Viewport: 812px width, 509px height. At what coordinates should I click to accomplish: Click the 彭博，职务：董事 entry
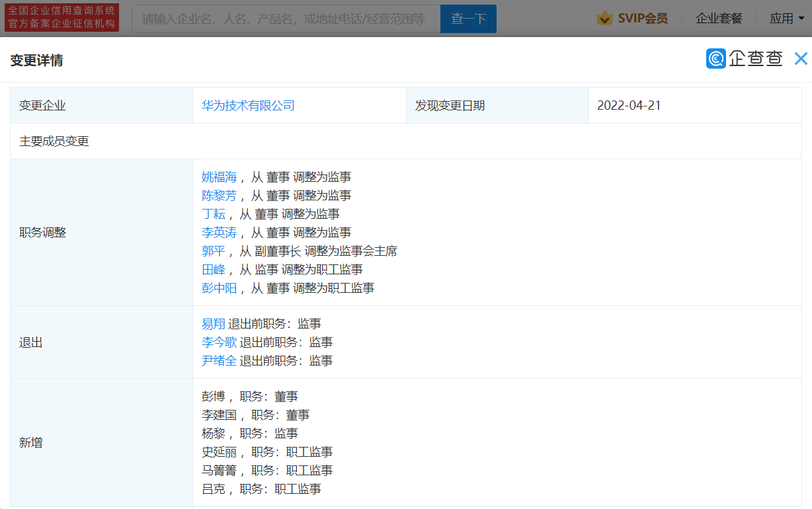[x=250, y=397]
